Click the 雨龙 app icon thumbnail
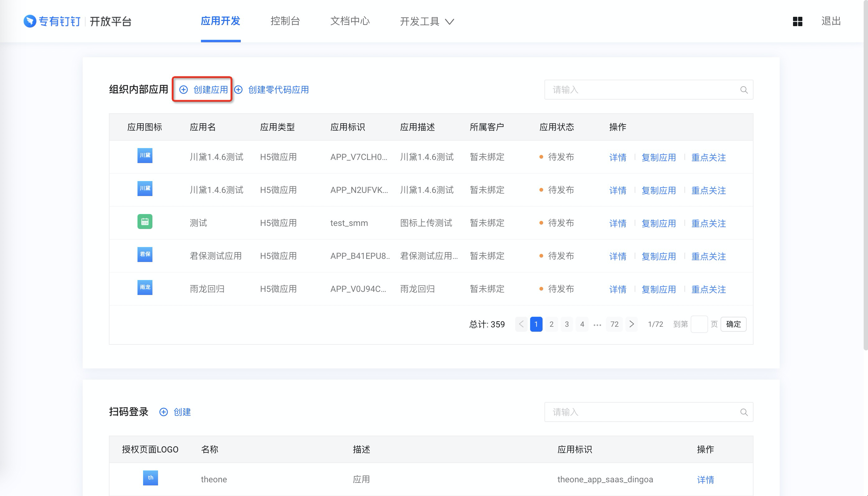 145,288
